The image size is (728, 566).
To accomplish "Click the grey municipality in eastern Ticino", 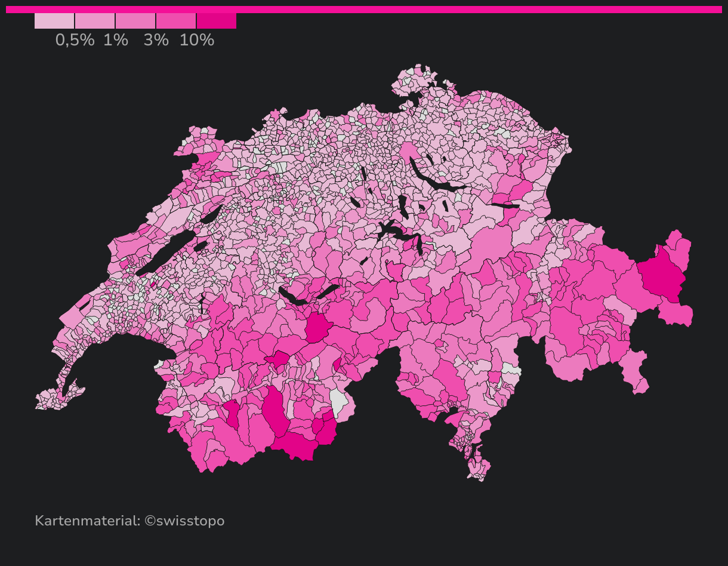I will pyautogui.click(x=510, y=370).
